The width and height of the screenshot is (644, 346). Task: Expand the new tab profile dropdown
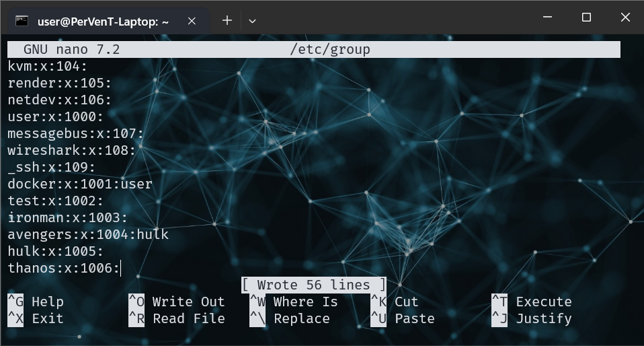(x=252, y=21)
